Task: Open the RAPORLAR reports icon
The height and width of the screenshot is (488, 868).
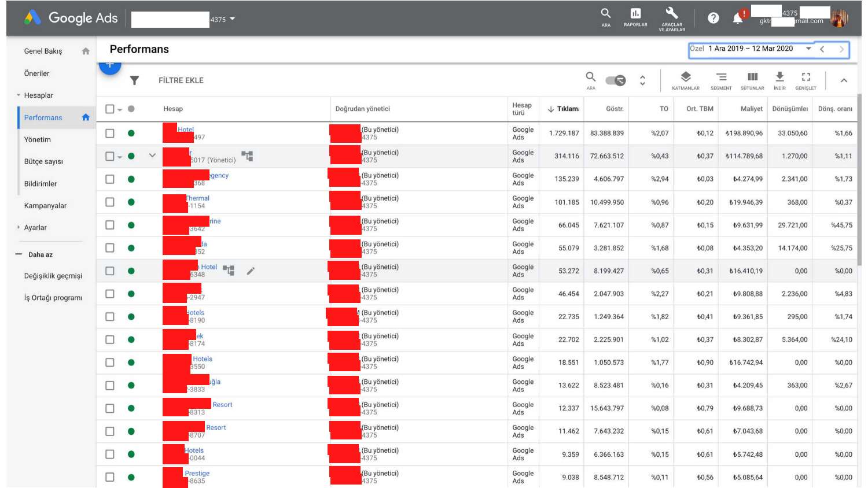Action: point(635,17)
